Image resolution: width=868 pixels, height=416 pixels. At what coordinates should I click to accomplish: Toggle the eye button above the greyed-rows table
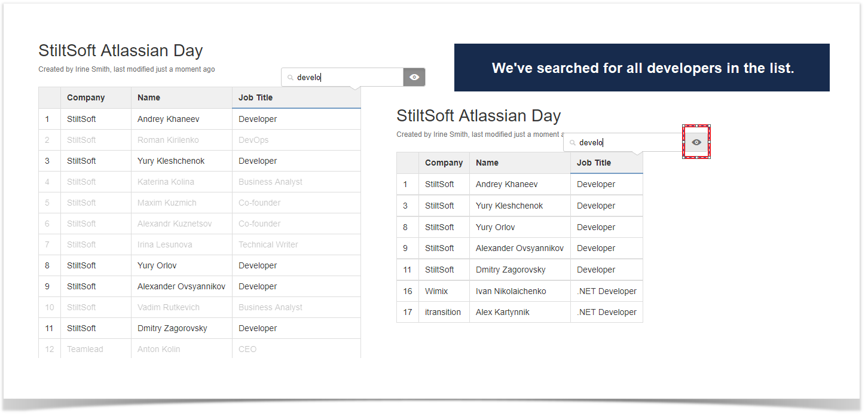pos(414,77)
